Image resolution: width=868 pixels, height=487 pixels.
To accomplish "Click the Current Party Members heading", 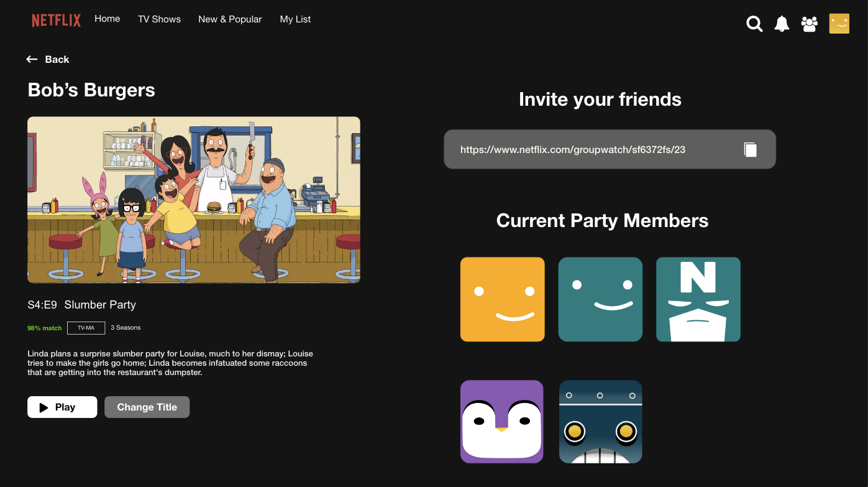I will pos(602,220).
